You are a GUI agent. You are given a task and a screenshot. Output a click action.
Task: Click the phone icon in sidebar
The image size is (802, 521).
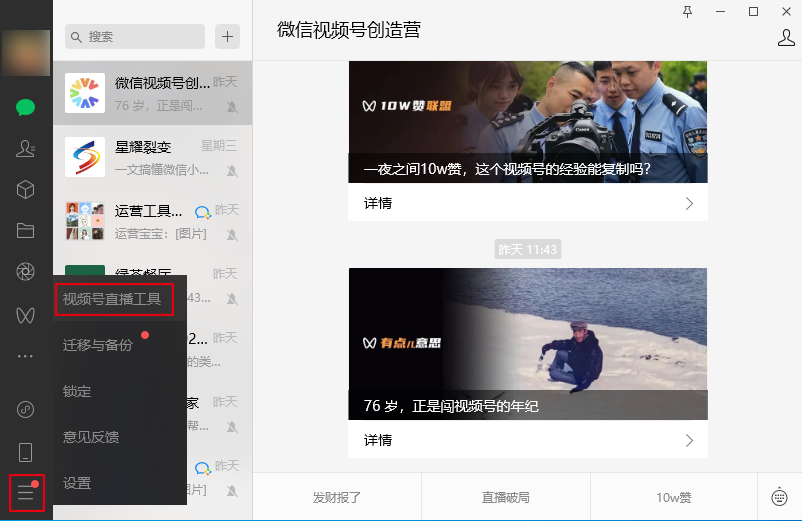26,452
